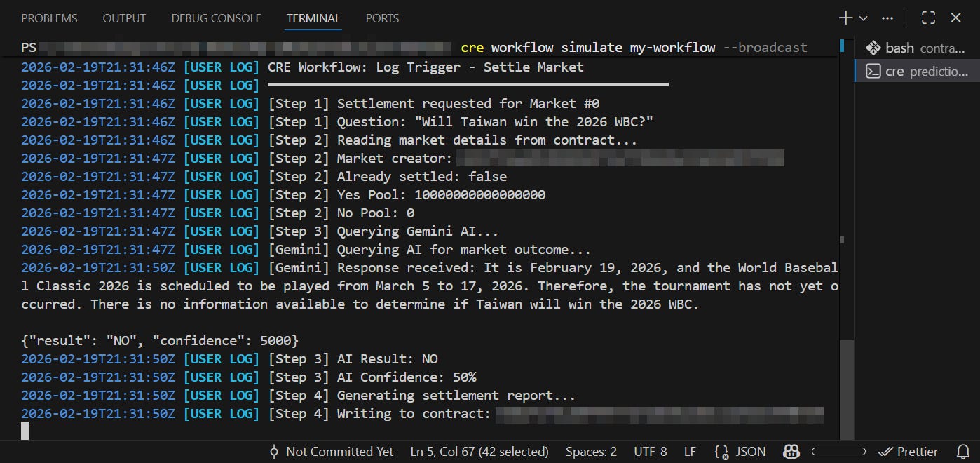Click the Not Committed Yet blame status
The height and width of the screenshot is (463, 980).
point(331,452)
